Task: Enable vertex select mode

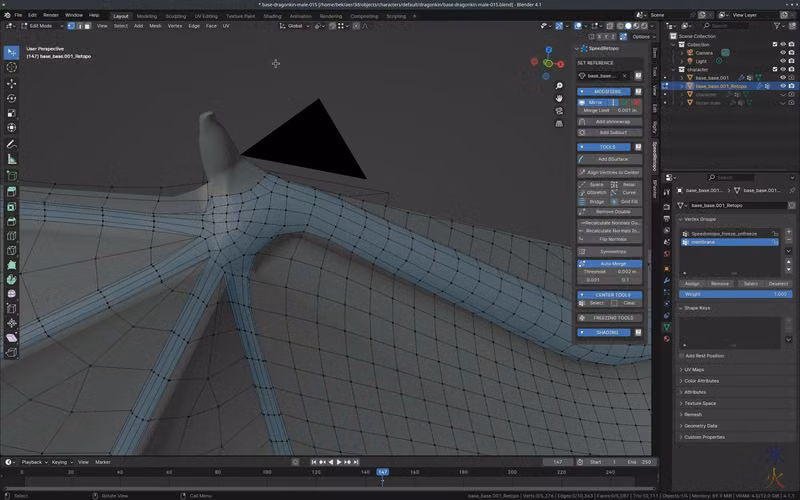Action: (x=71, y=26)
